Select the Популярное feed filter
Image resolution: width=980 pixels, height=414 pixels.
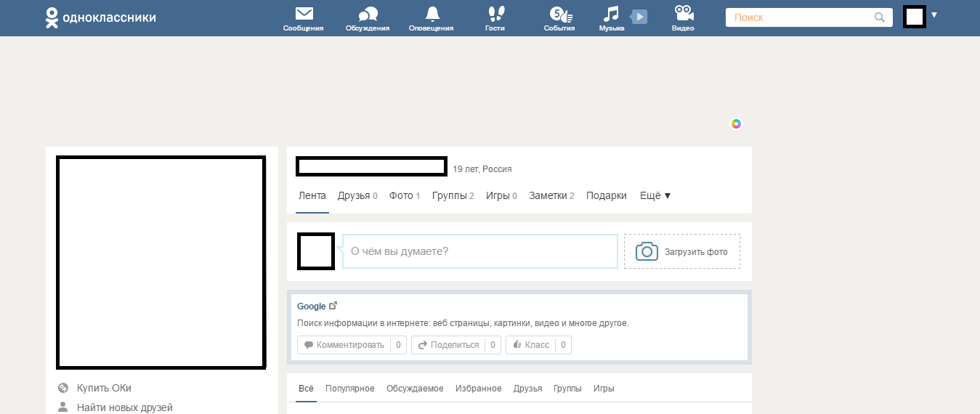click(350, 389)
